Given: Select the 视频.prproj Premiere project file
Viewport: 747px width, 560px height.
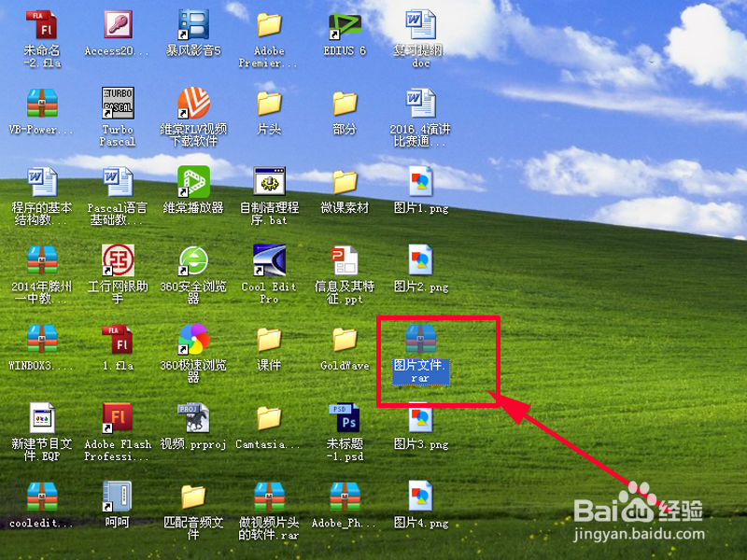Looking at the screenshot, I should [x=193, y=417].
